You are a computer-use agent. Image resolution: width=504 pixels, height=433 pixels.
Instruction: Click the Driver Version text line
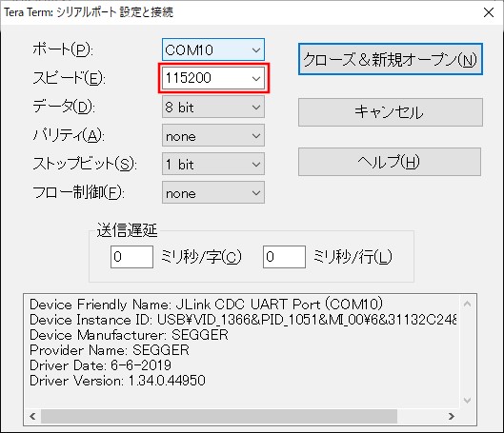point(117,381)
